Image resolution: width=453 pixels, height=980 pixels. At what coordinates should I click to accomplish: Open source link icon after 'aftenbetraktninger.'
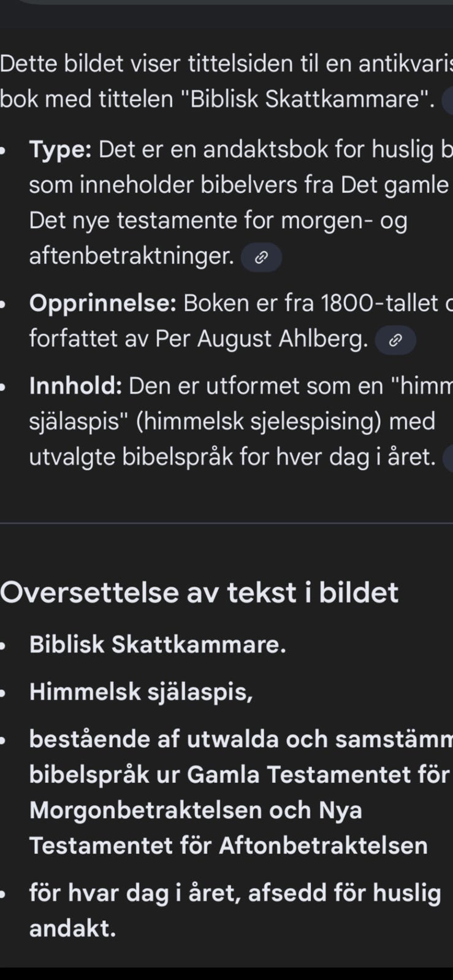point(261,257)
